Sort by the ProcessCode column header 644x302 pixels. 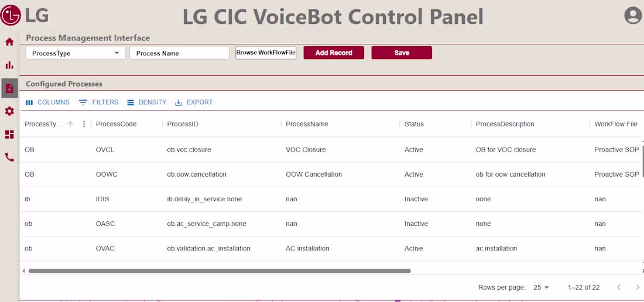(117, 124)
